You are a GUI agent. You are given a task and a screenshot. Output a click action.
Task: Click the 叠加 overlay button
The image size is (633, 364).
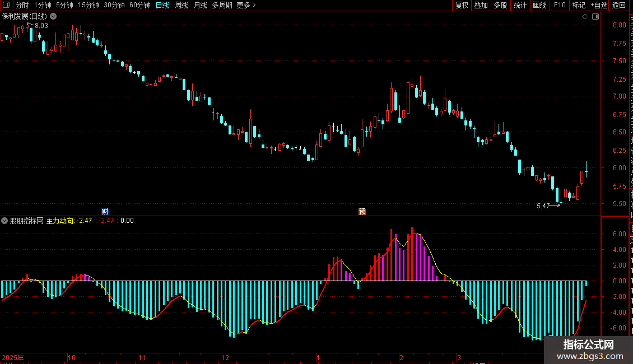tap(481, 5)
